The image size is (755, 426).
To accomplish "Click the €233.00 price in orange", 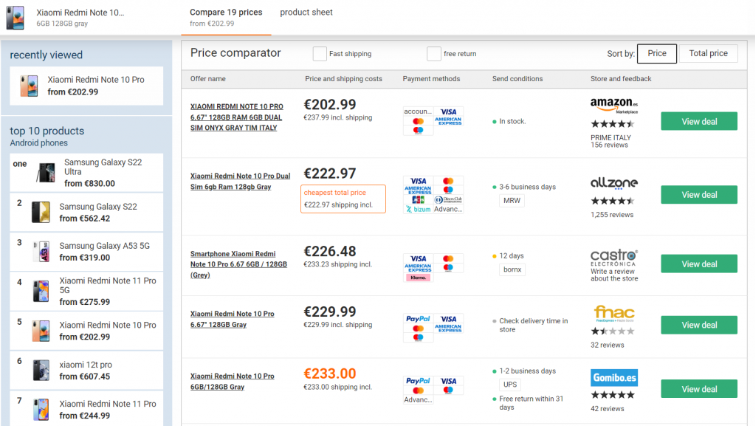I will [x=330, y=374].
